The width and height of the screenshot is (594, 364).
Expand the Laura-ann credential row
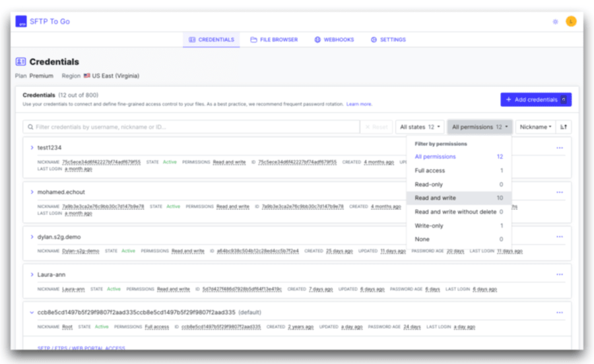[x=32, y=274]
